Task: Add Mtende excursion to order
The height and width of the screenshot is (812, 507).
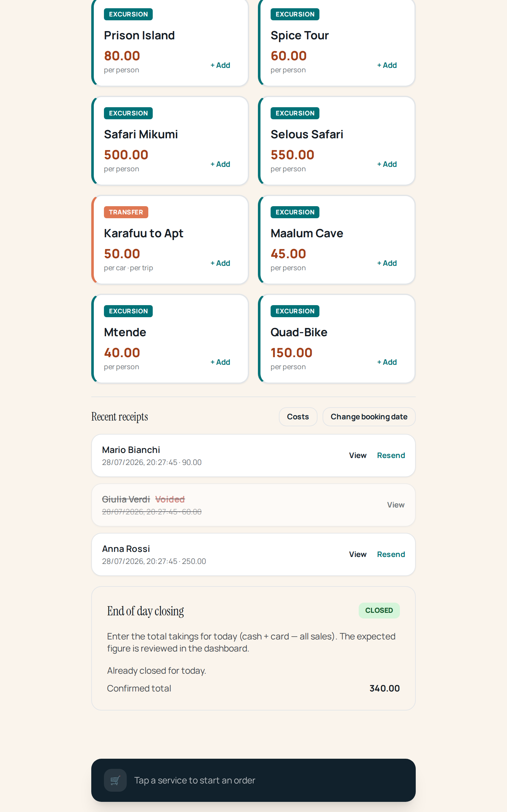Action: 220,362
